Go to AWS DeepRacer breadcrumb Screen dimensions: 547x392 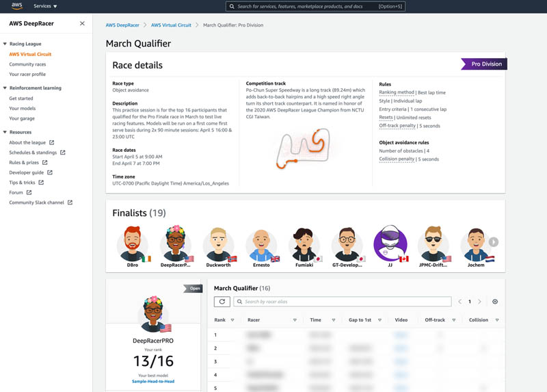pos(122,25)
